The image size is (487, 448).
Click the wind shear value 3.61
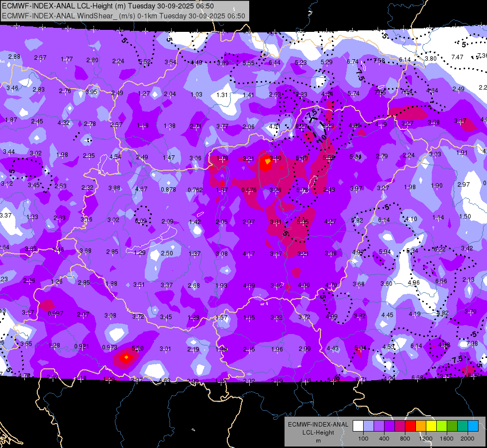(x=276, y=222)
